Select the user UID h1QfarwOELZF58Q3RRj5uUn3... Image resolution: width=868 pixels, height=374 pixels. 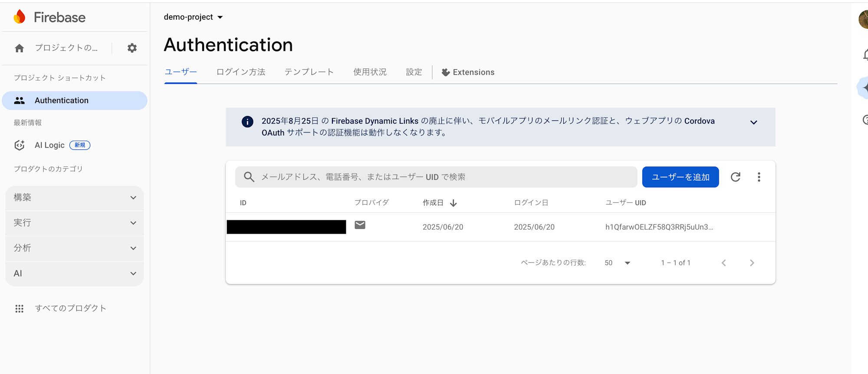pos(659,227)
